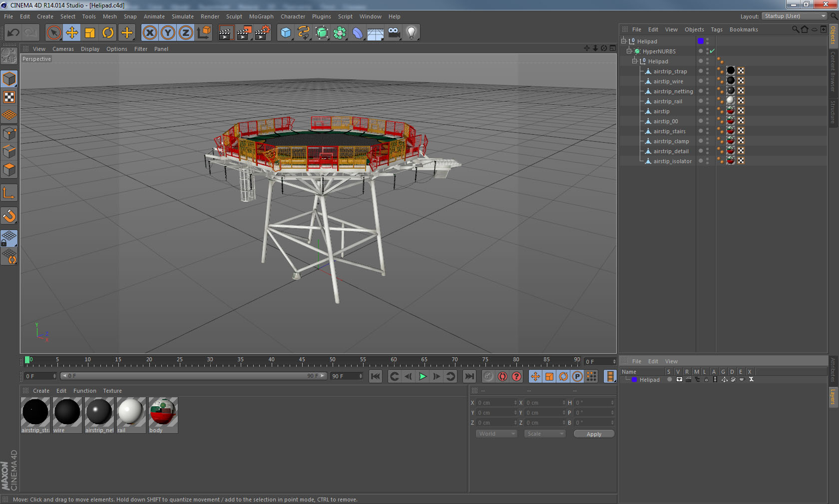Click Record Active Objects keyframe button
Screen dimensions: 839x504
point(488,376)
